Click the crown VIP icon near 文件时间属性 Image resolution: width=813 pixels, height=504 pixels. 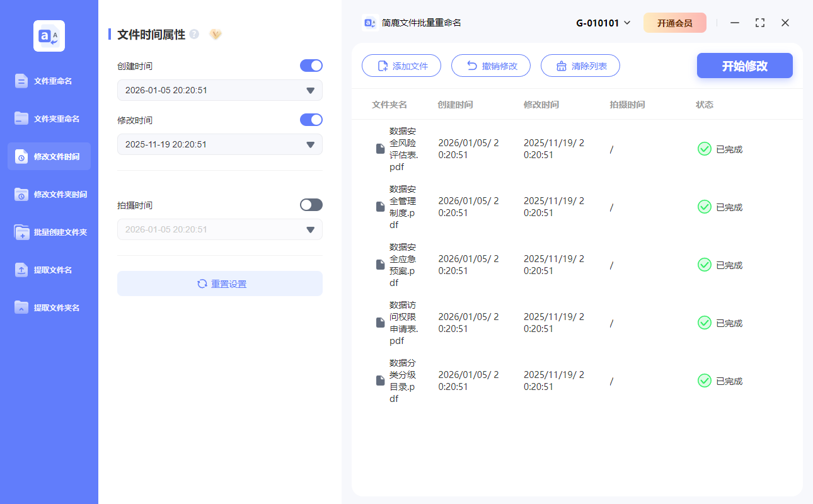pos(215,35)
